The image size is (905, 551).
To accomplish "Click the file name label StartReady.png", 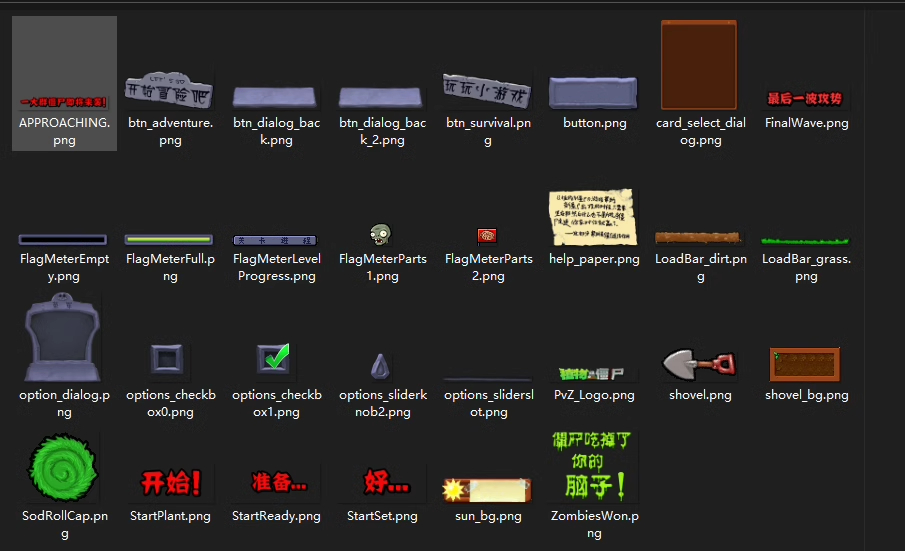I will click(276, 516).
